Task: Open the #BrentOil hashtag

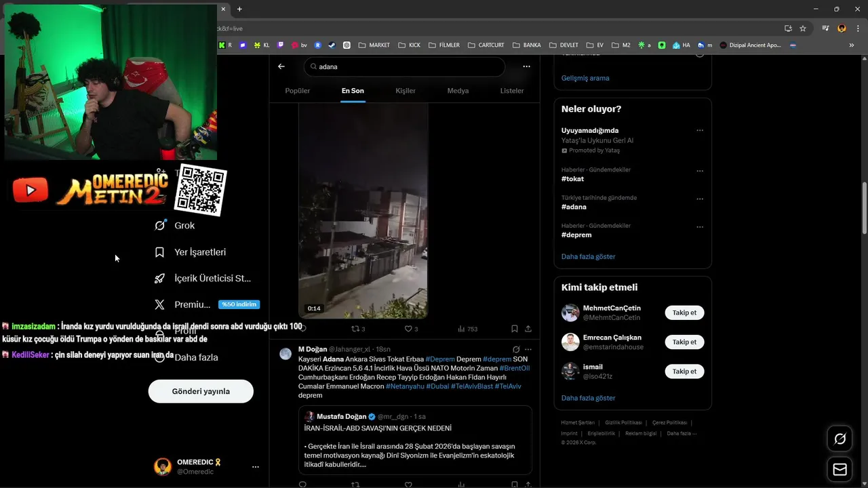Action: [x=515, y=368]
